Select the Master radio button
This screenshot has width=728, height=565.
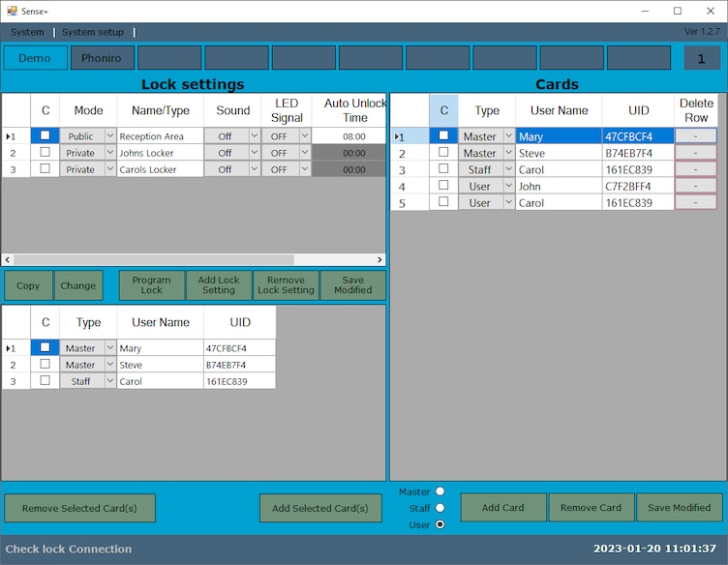pos(440,491)
